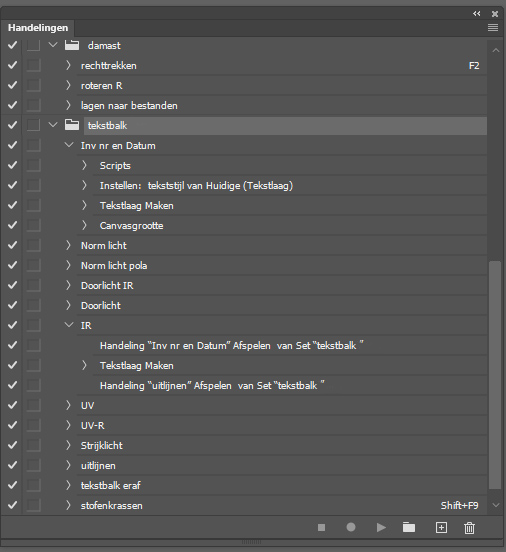
Task: Delete selection with trash can icon
Action: [x=469, y=528]
